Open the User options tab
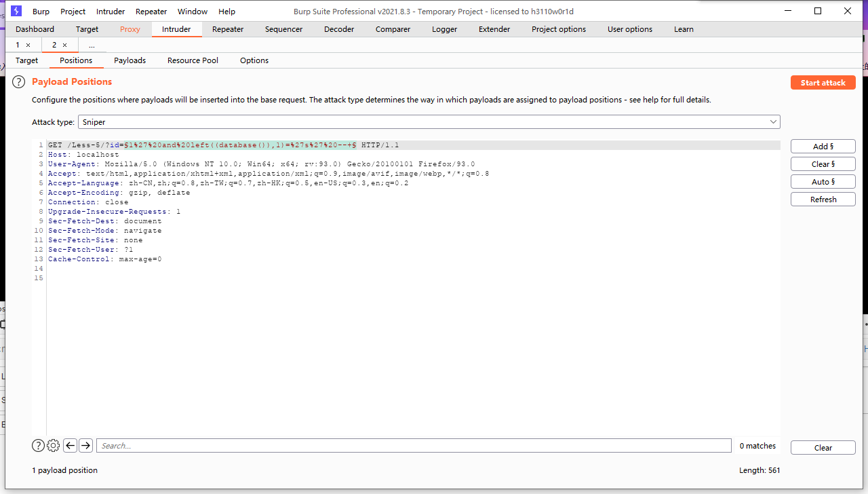Viewport: 868px width, 494px height. [x=630, y=29]
